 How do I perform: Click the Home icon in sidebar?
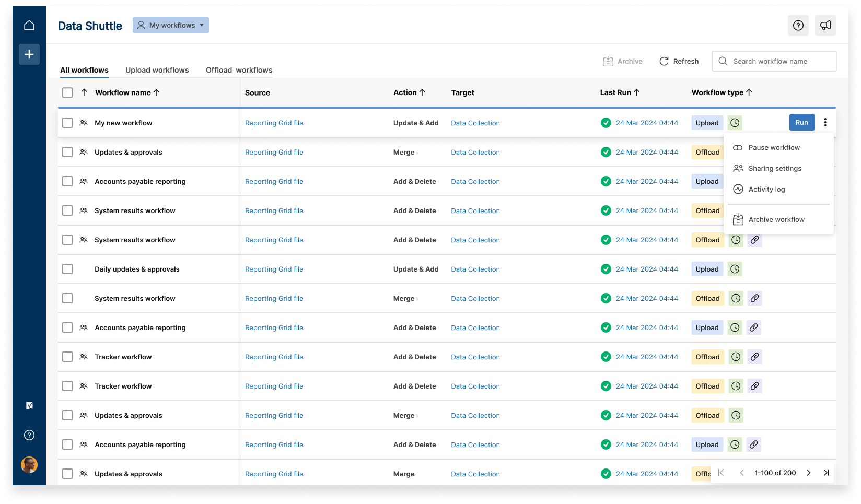point(29,25)
